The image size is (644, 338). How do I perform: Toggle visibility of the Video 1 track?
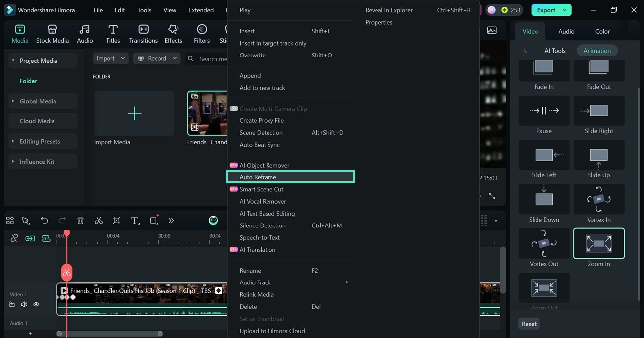(x=36, y=304)
